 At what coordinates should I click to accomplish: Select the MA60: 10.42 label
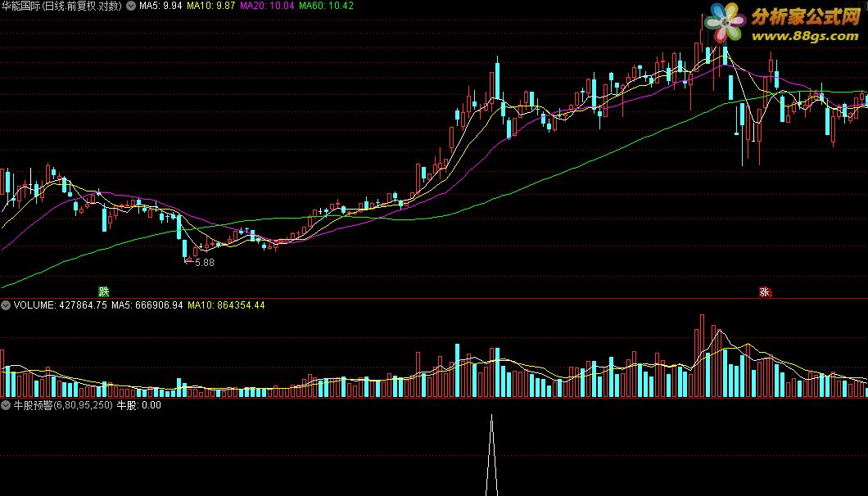[x=326, y=6]
